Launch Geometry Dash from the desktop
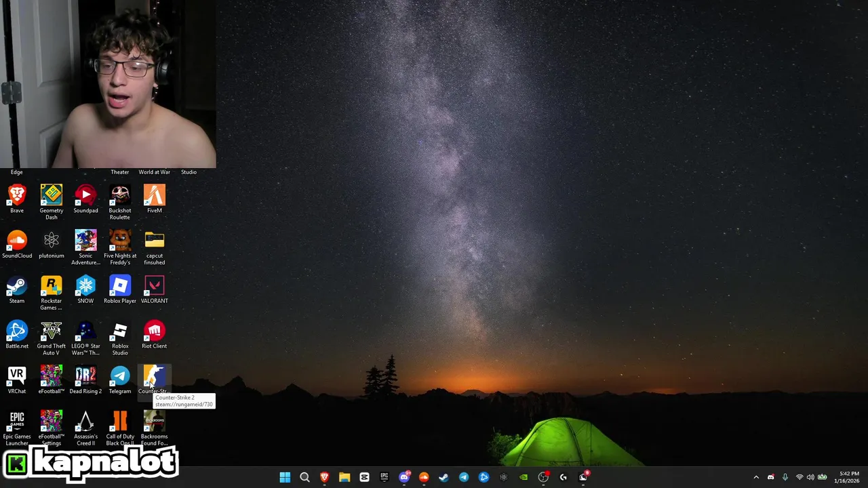Screen dimensions: 868x488 pos(52,201)
